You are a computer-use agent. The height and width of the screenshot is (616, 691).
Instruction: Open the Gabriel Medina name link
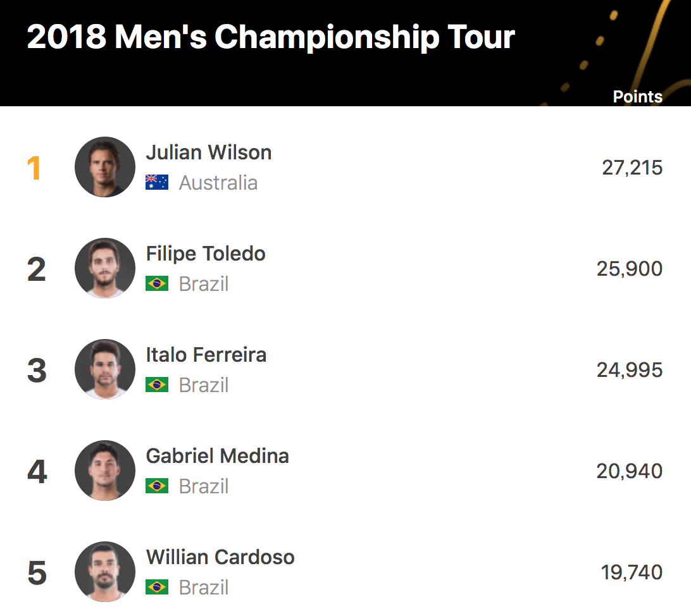tap(218, 456)
